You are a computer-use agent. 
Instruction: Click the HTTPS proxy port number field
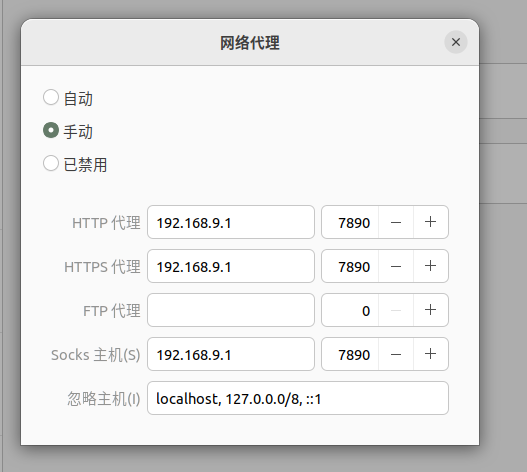point(350,266)
